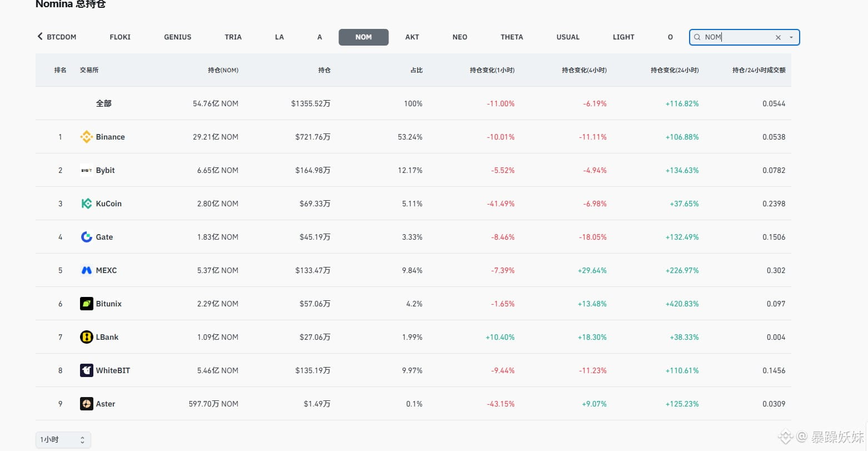Click the Aster exchange logo icon
Viewport: 868px width, 451px height.
pyautogui.click(x=86, y=404)
